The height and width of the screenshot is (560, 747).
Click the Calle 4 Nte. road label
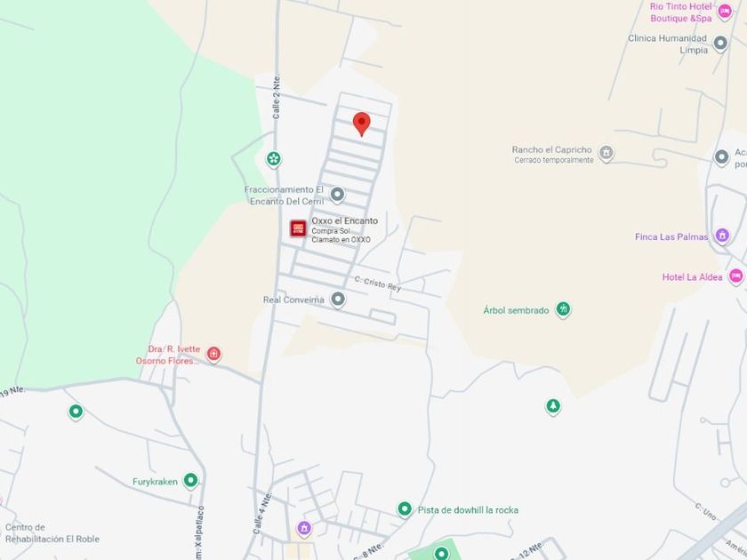point(262,514)
